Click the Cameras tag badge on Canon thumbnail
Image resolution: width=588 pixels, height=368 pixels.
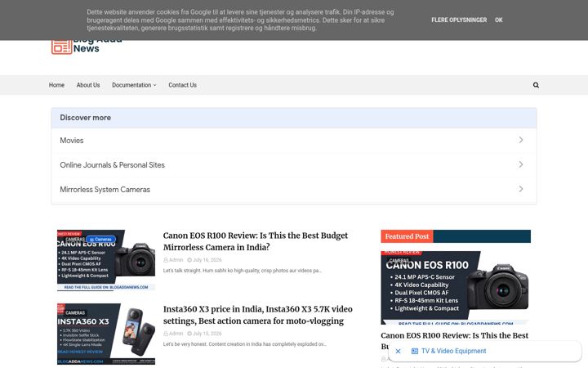click(101, 239)
